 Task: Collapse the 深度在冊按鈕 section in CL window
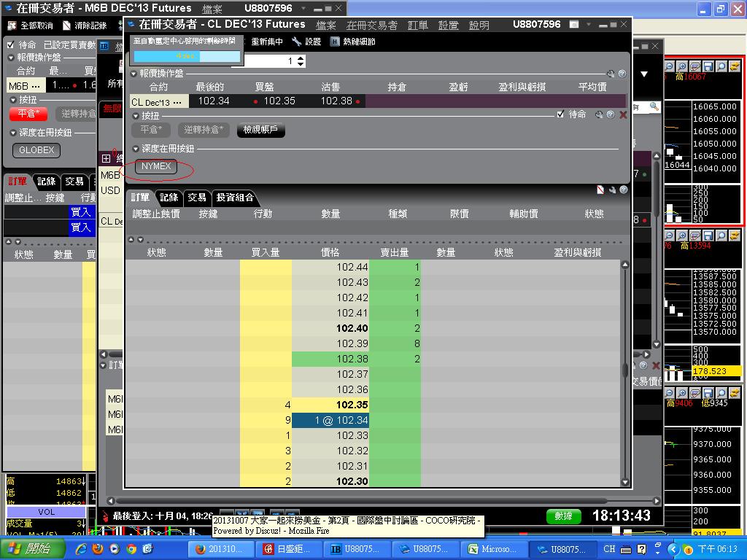tap(136, 149)
